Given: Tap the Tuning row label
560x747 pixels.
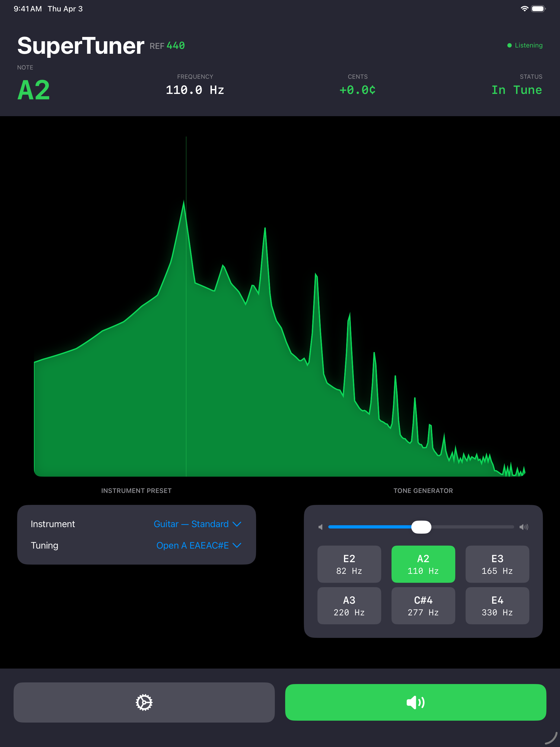Looking at the screenshot, I should (x=44, y=545).
